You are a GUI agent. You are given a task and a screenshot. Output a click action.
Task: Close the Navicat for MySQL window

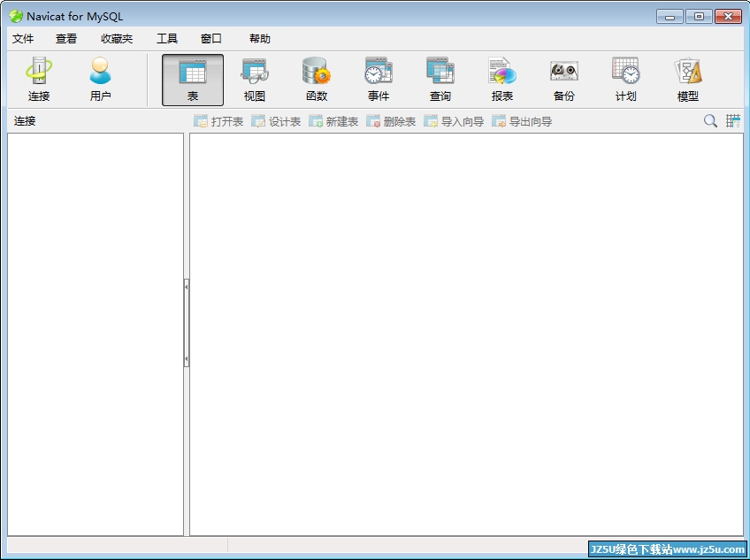click(728, 17)
